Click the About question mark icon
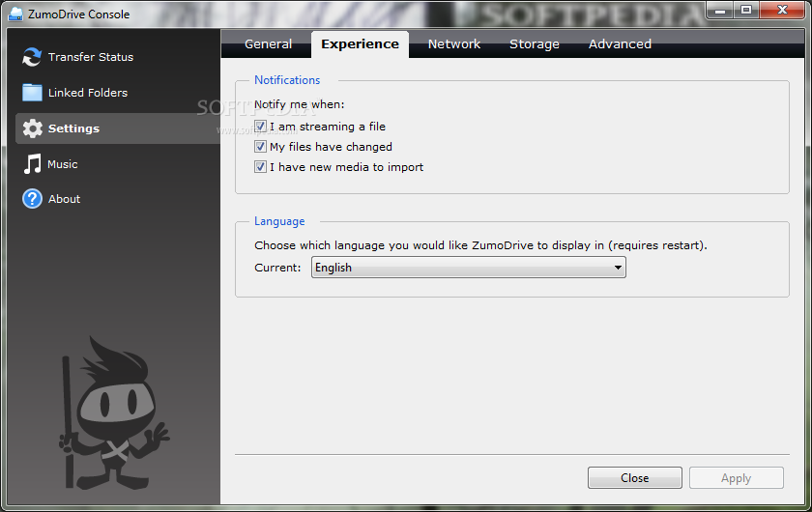 [32, 199]
